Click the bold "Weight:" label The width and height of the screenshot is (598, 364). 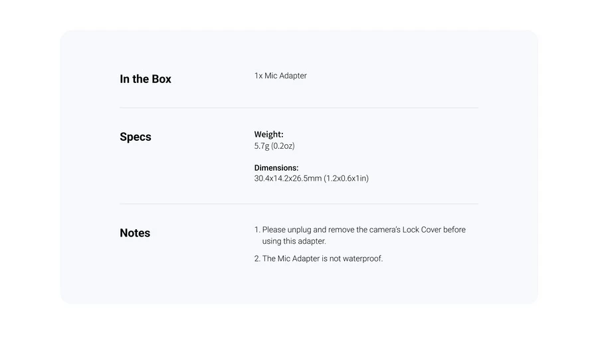tap(268, 134)
